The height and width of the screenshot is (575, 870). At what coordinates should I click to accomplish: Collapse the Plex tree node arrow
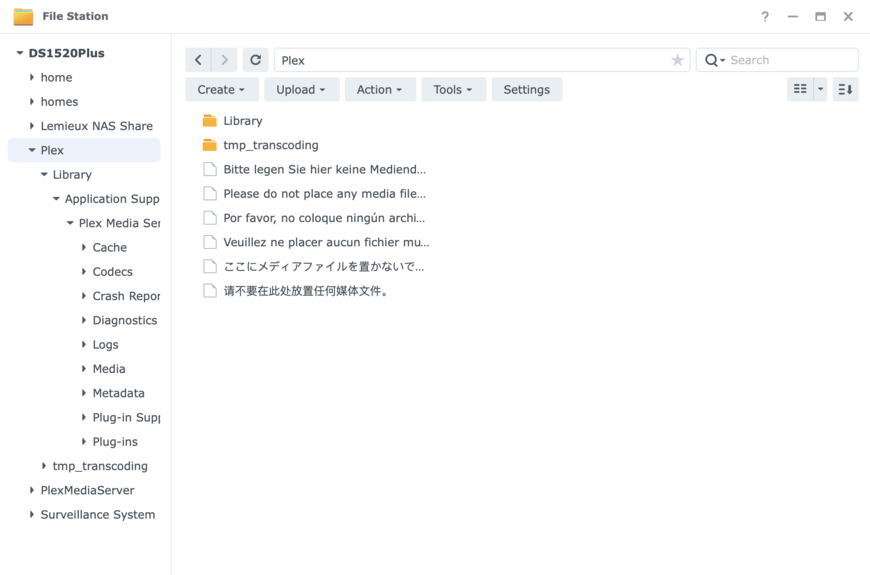[x=32, y=150]
